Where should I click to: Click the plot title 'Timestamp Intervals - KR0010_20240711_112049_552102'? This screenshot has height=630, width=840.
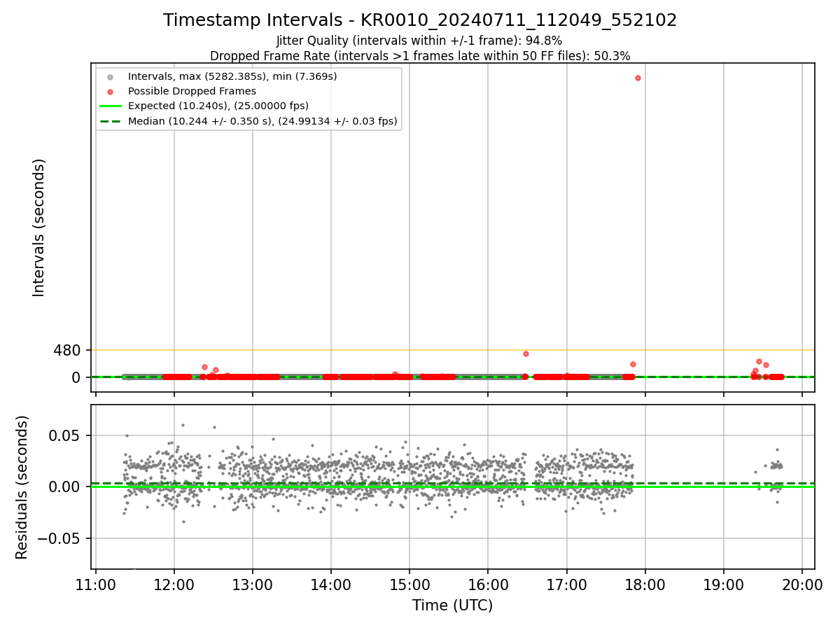pyautogui.click(x=420, y=20)
